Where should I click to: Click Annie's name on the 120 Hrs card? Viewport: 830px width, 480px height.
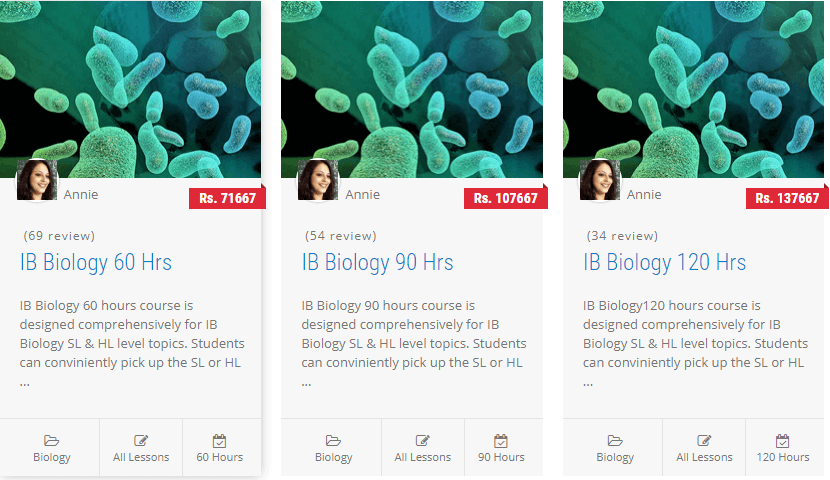coord(644,195)
